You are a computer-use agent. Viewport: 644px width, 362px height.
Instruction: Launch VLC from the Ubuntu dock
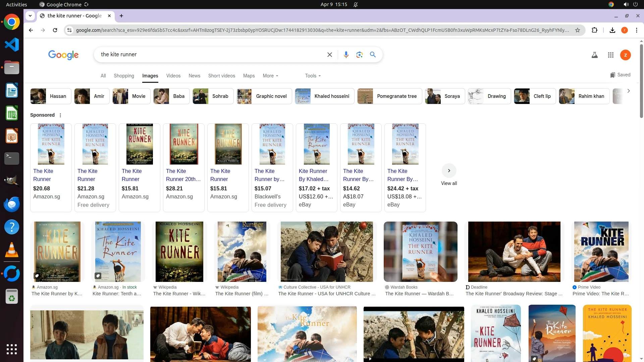[12, 250]
